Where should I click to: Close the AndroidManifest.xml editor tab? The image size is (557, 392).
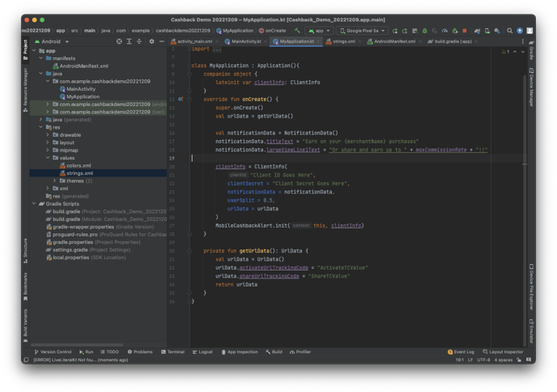[419, 40]
